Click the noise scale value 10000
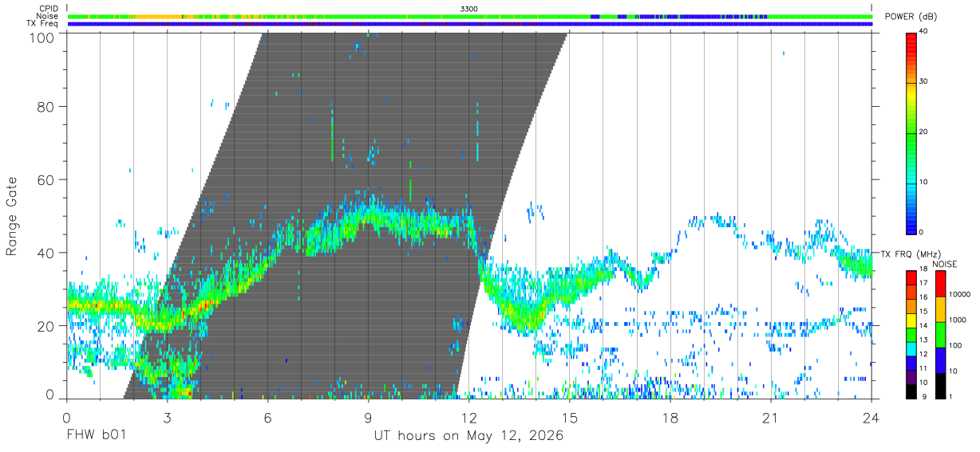 959,293
